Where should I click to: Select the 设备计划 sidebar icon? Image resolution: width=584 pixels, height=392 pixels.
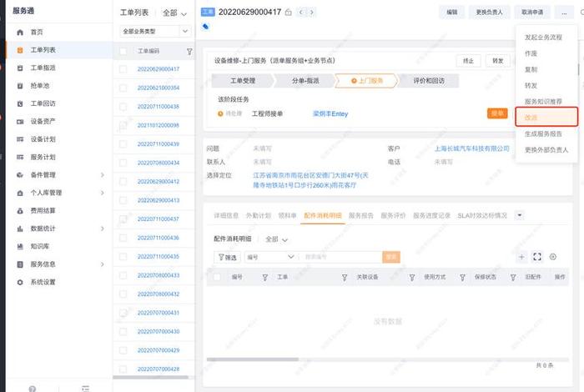20,139
